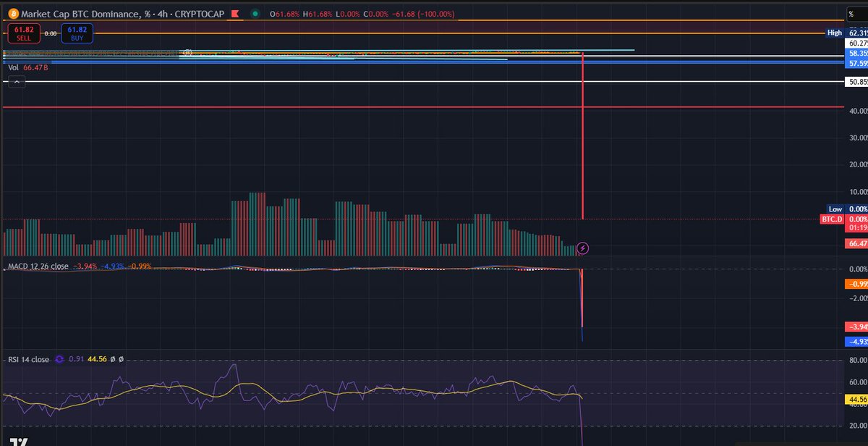Click the orange Bitcoin symbol logo
This screenshot has height=446, width=868.
12,14
